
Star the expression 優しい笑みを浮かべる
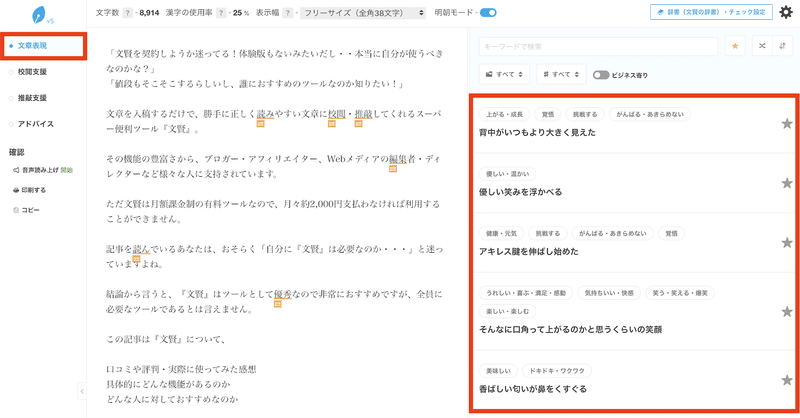click(x=787, y=183)
